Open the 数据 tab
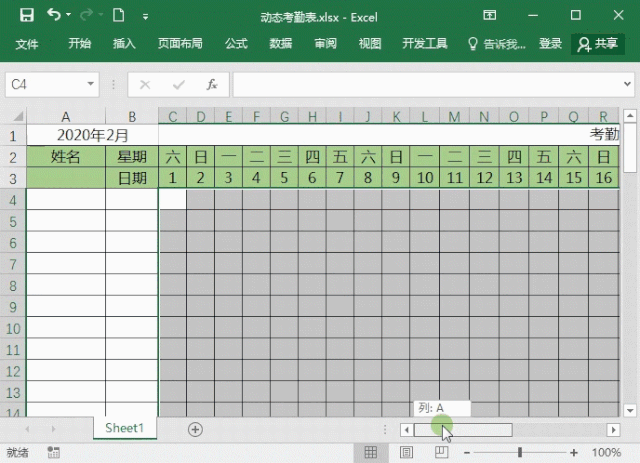This screenshot has width=640, height=463. point(280,43)
